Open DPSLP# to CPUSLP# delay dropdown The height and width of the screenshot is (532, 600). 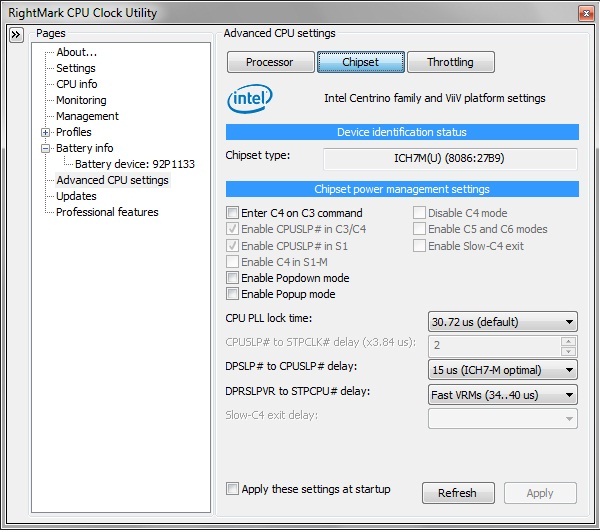pos(502,370)
